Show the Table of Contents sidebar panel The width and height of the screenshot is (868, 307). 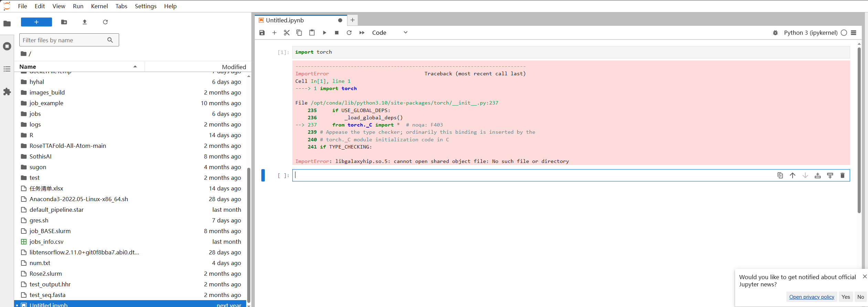[x=7, y=69]
